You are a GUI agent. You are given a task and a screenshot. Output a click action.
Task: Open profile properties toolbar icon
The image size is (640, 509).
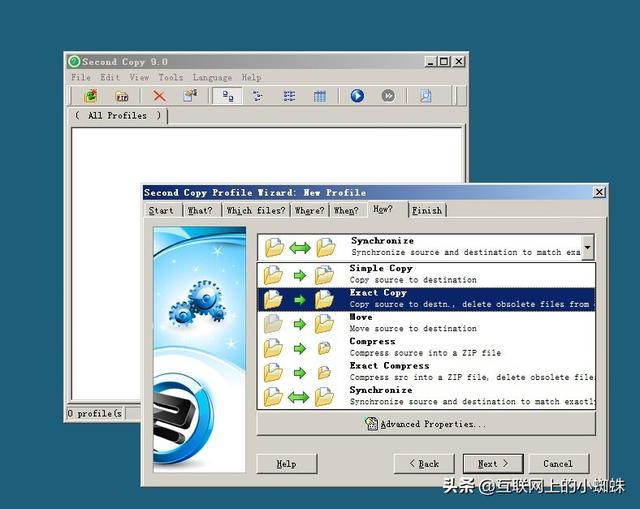[190, 96]
